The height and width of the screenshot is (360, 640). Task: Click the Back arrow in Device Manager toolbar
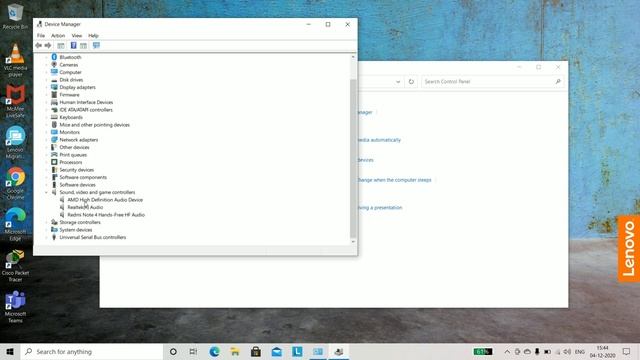[39, 45]
